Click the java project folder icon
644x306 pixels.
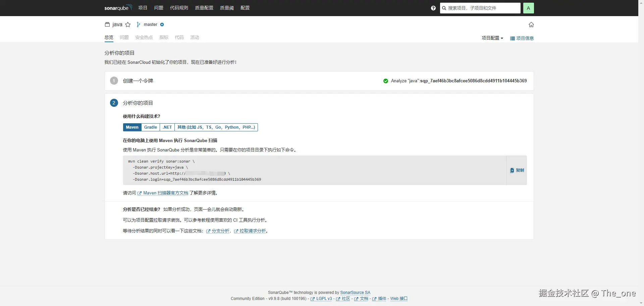(x=107, y=25)
